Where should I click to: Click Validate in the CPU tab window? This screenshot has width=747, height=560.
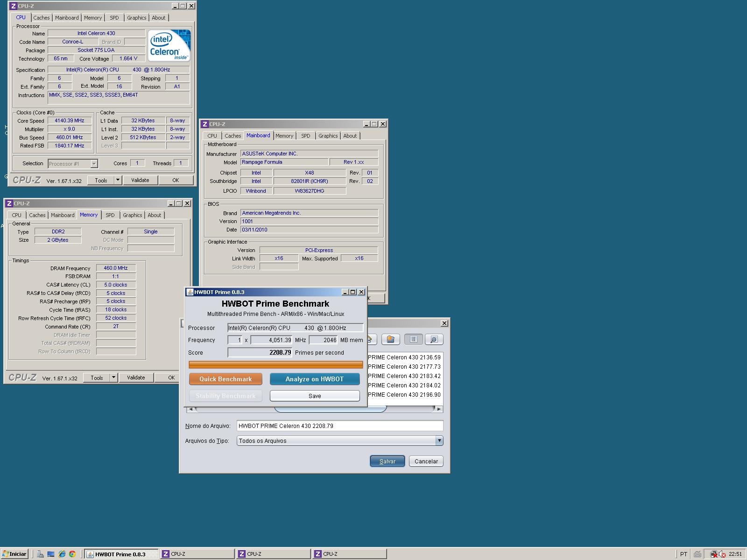[x=140, y=180]
